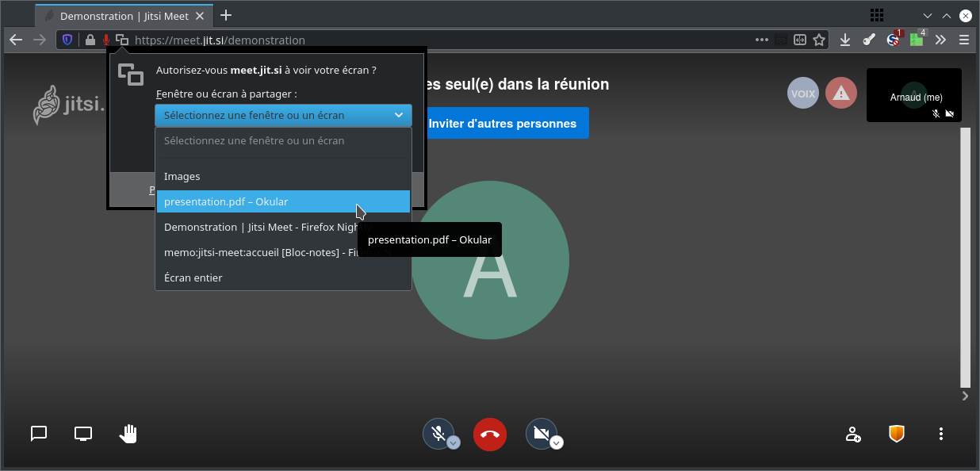Hang up with the red phone button
980x471 pixels.
(x=489, y=434)
